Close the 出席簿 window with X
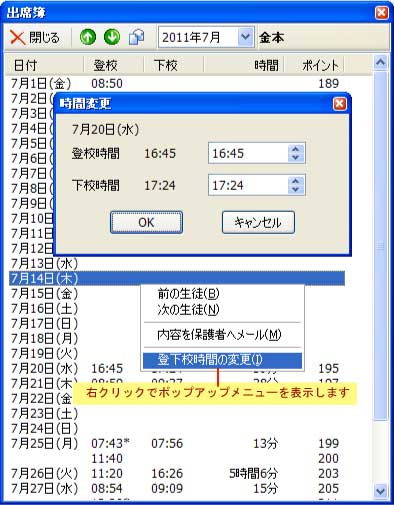394x505 pixels. (x=381, y=13)
